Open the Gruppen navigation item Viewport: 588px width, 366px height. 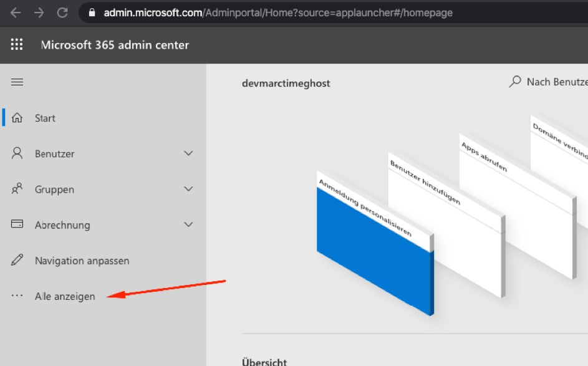[103, 189]
